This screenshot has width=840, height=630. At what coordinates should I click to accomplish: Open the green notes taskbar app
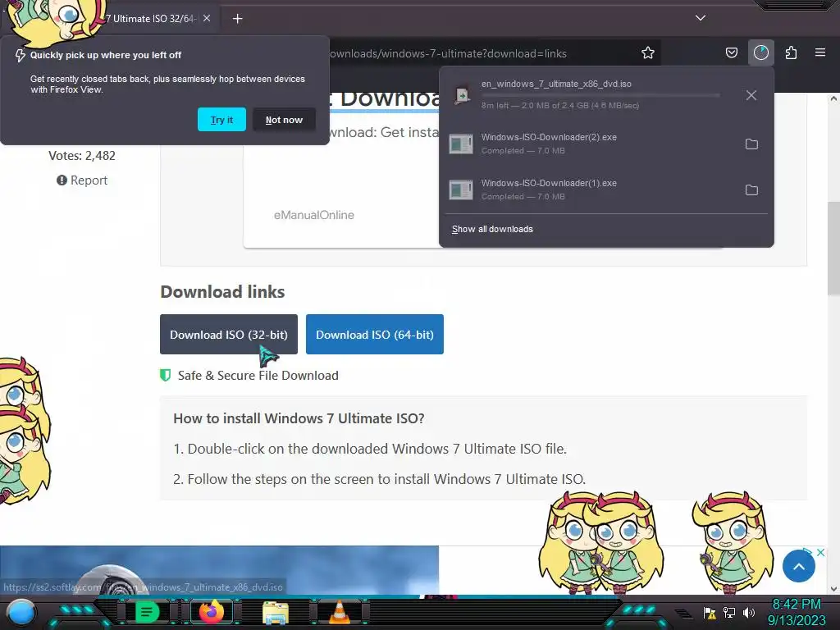tap(147, 612)
